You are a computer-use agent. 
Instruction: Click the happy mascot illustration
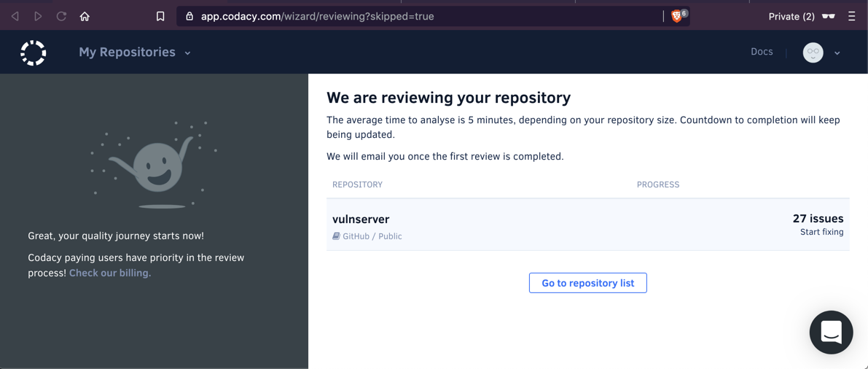(x=153, y=166)
